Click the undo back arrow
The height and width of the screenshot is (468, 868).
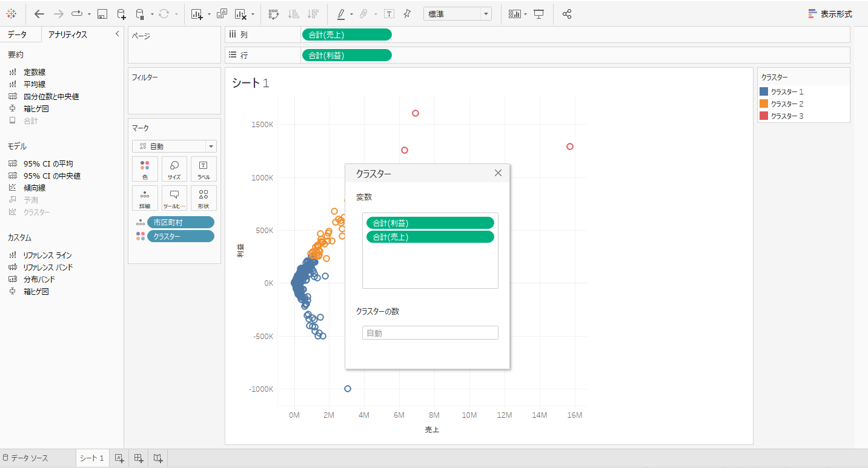[x=39, y=14]
